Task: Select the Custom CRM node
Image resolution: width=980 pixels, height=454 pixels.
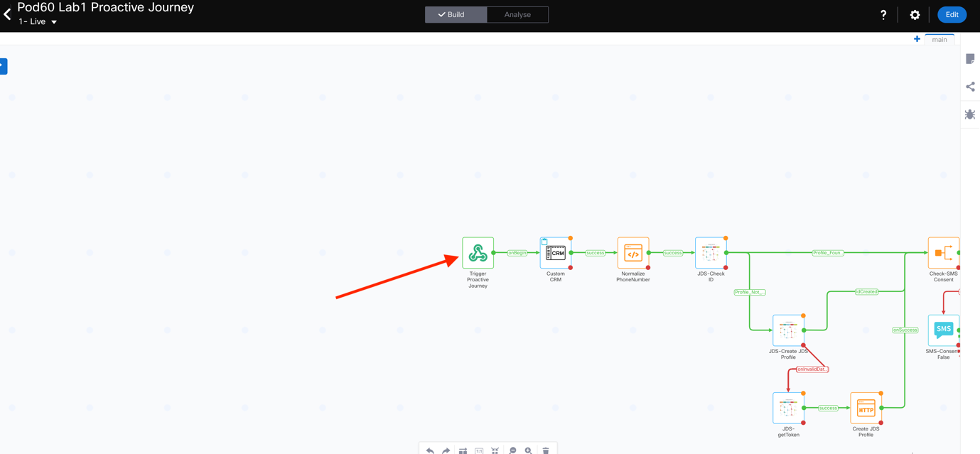Action: (556, 253)
